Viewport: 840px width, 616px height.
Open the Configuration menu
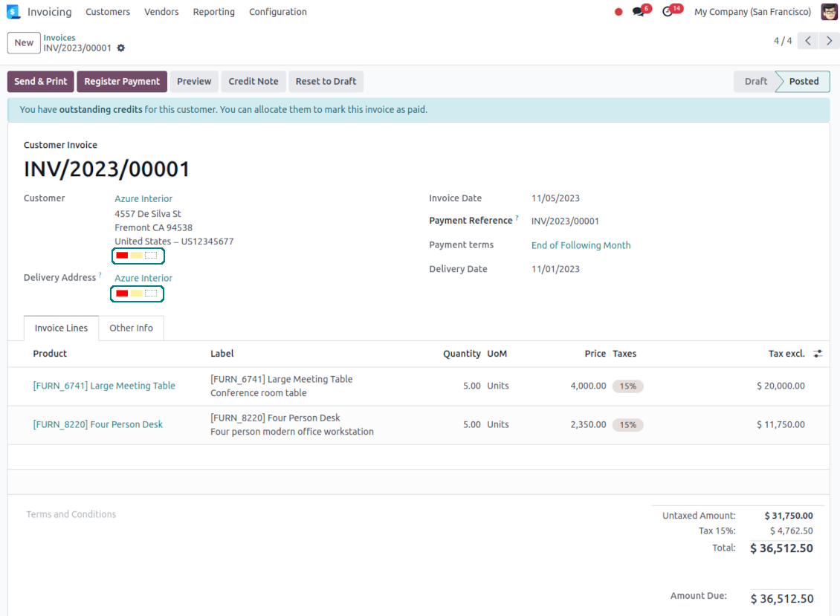coord(277,12)
